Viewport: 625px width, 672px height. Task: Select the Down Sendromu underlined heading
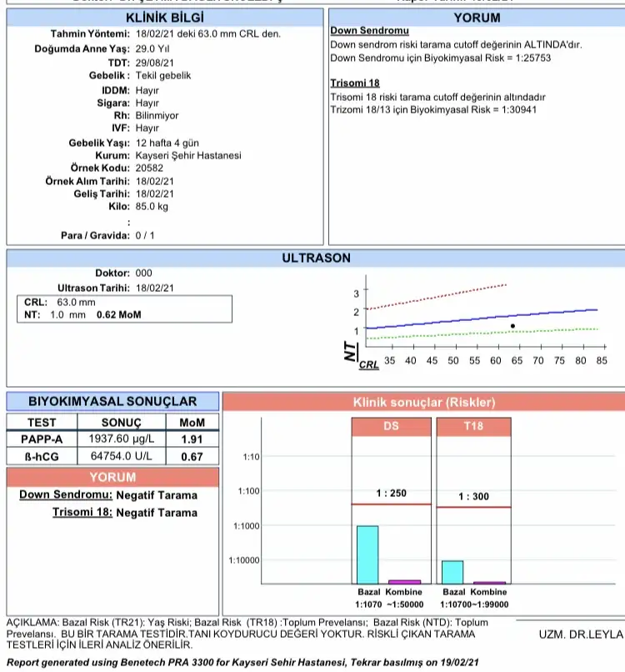(369, 31)
